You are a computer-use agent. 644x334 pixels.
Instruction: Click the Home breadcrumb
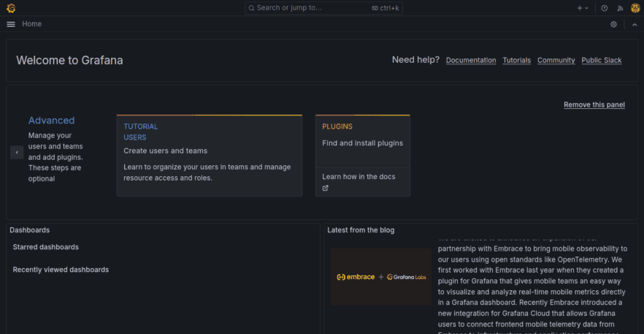[x=31, y=24]
